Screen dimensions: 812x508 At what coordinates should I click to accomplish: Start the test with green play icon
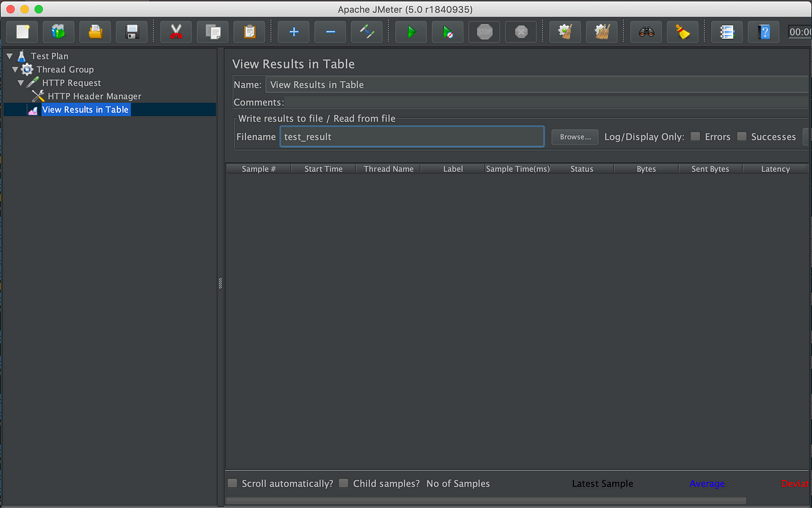point(411,31)
